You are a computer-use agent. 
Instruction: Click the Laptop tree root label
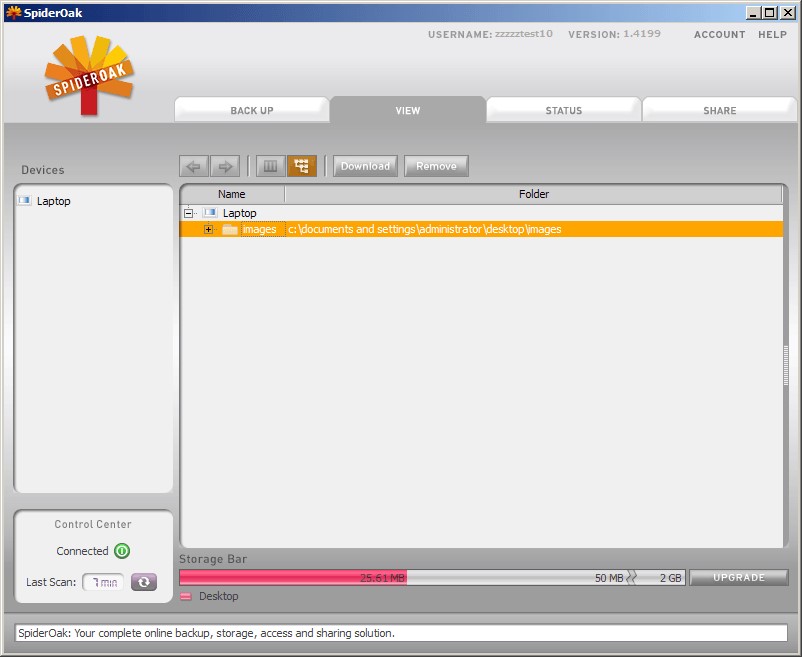coord(239,213)
